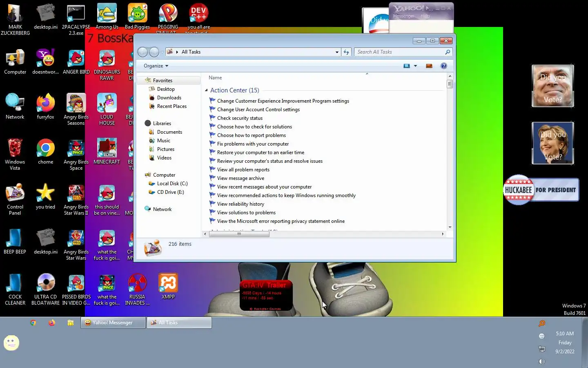Open ULTRA CD BLOATWARE icon

click(x=46, y=289)
